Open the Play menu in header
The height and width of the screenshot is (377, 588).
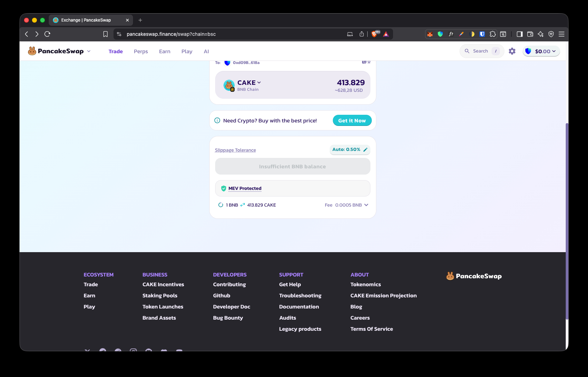click(187, 51)
